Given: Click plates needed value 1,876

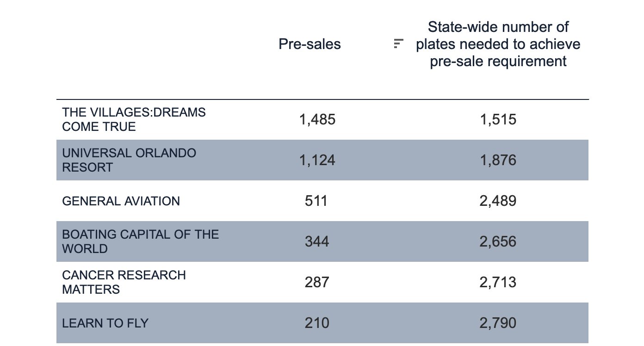Looking at the screenshot, I should (498, 161).
